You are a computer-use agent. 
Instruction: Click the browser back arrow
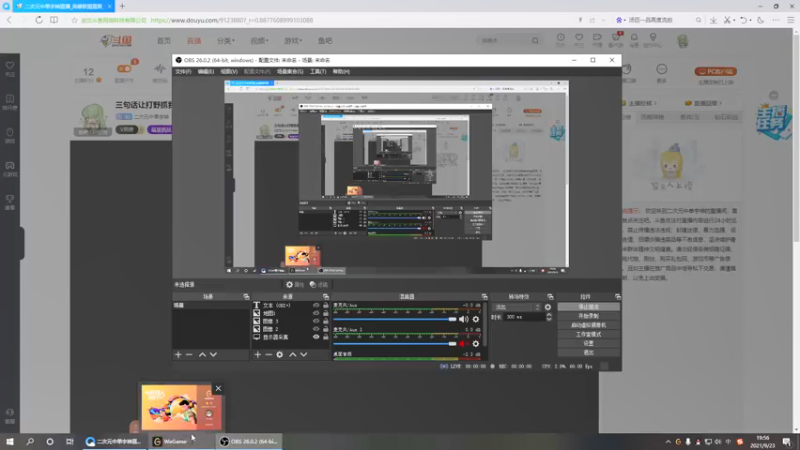pos(9,20)
